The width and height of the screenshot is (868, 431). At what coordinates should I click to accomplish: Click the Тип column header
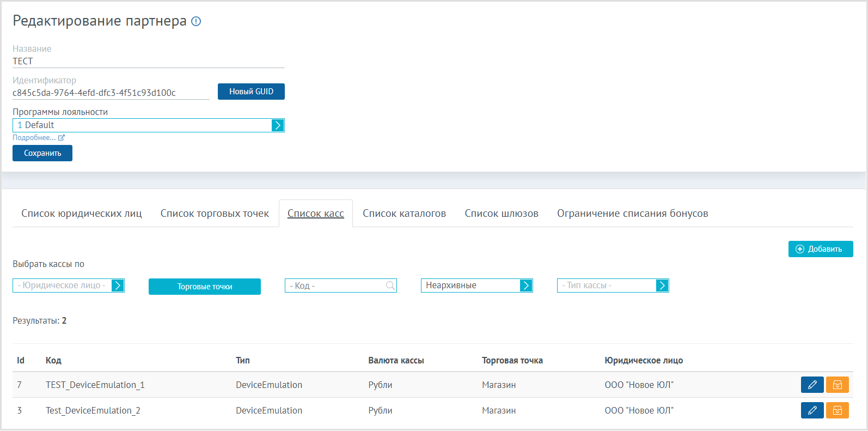coord(243,360)
